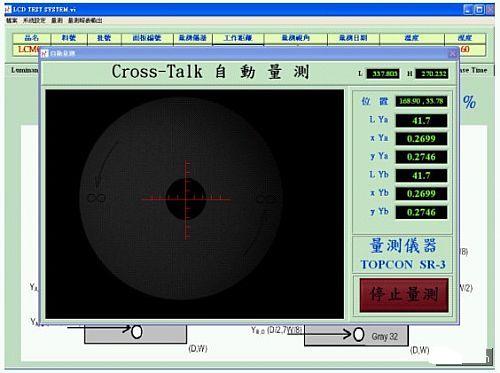Click the auto-measurement dialog title icon
The width and height of the screenshot is (500, 373).
pos(45,53)
